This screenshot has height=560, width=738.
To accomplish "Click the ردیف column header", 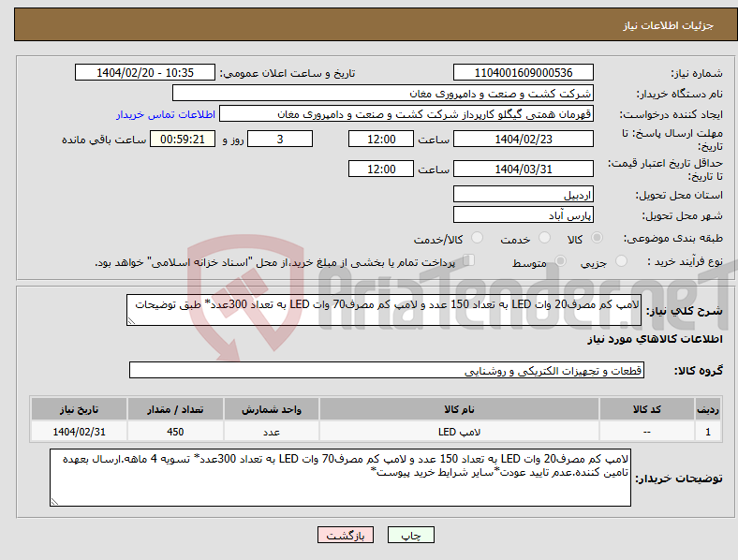I will coord(708,409).
